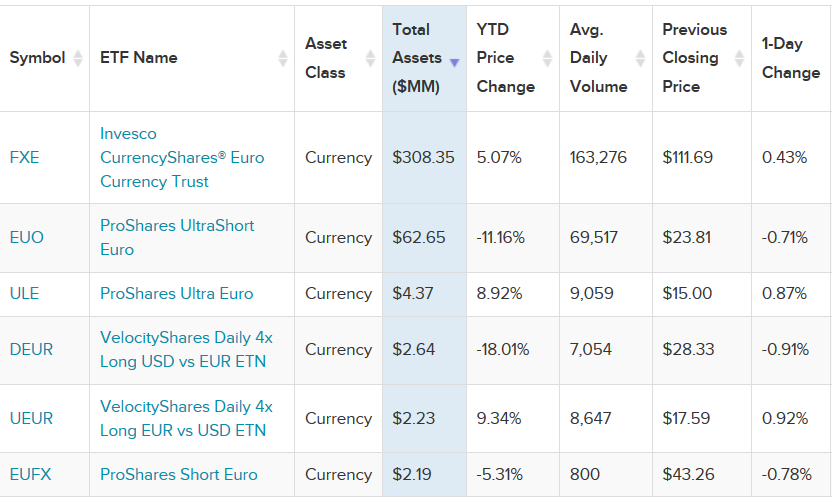The image size is (832, 499).
Task: Select the 9,059 daily volume value
Action: point(592,294)
